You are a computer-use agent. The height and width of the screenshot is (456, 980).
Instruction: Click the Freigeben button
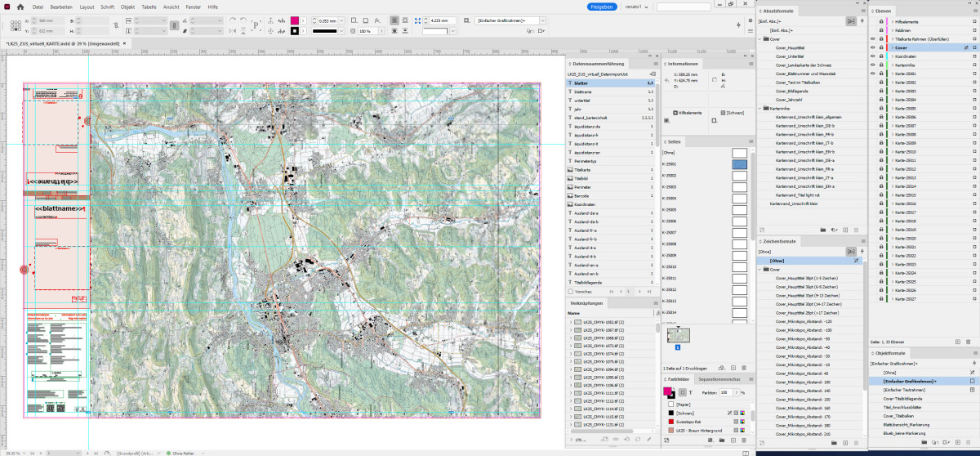pyautogui.click(x=602, y=7)
